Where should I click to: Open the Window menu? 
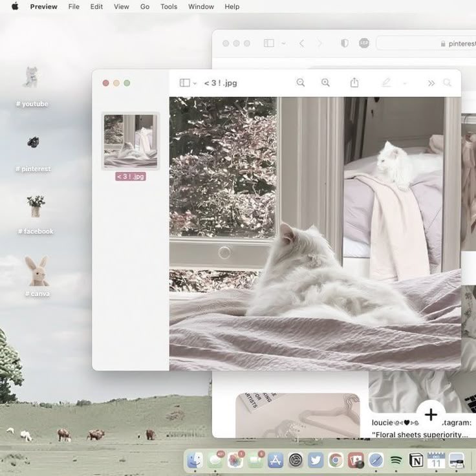coord(201,6)
